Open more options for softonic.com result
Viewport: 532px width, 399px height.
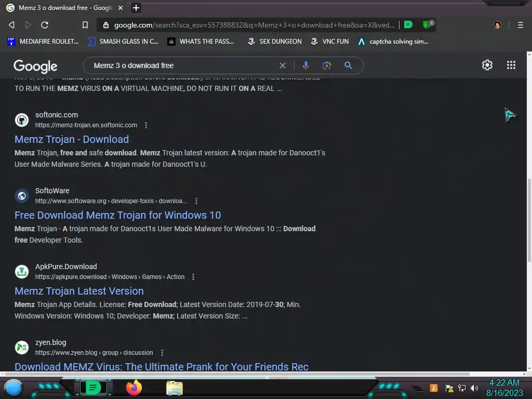146,125
